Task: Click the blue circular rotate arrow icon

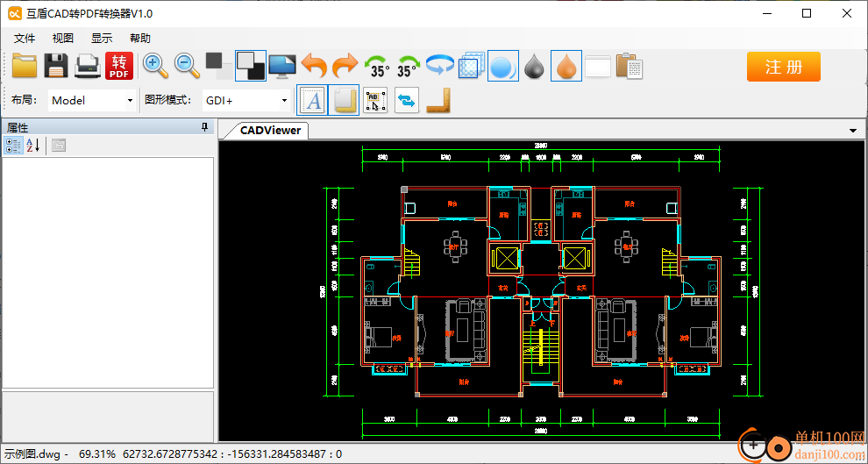Action: click(440, 66)
